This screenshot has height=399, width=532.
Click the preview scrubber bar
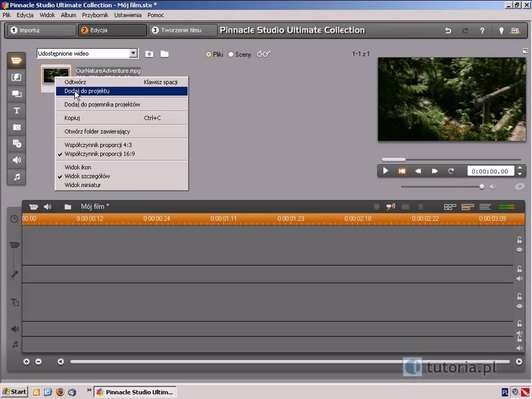(451, 160)
